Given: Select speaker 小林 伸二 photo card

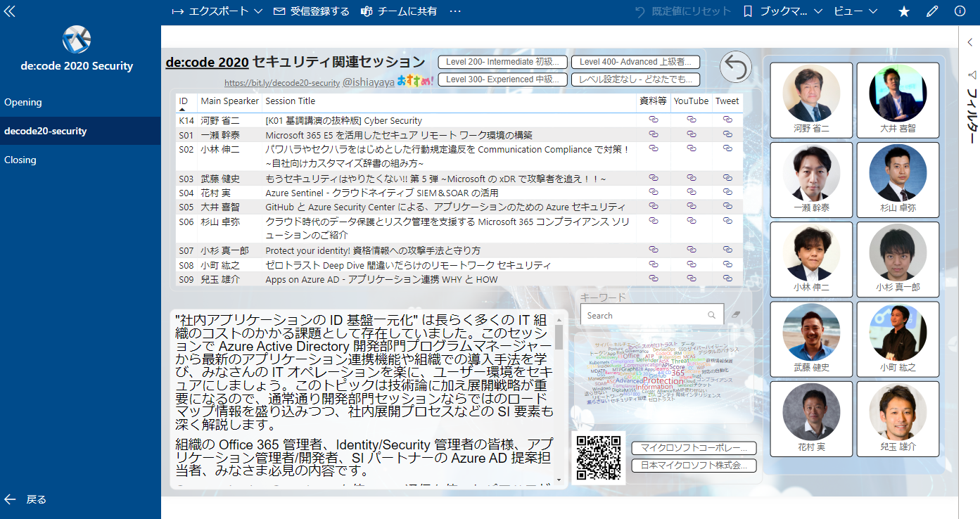Looking at the screenshot, I should [811, 259].
